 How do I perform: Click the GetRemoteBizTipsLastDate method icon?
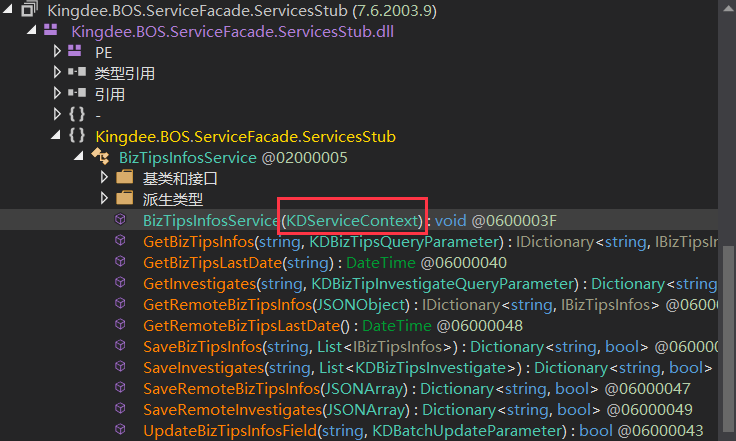coord(121,324)
